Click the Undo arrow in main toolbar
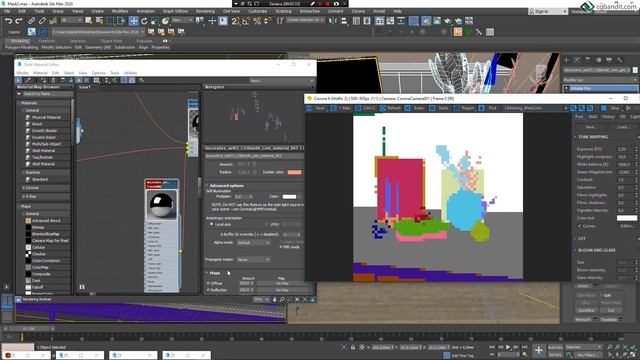 tap(8, 21)
